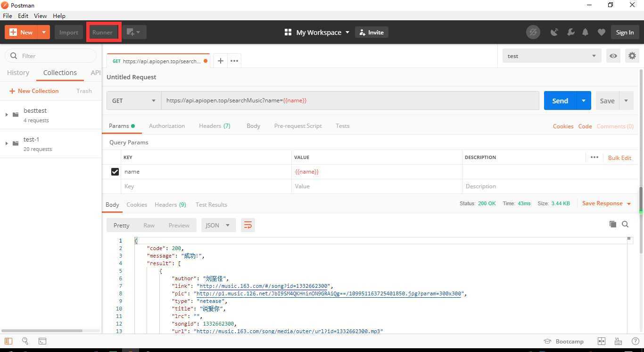Create a New Collection link
The width and height of the screenshot is (644, 352).
[x=34, y=91]
